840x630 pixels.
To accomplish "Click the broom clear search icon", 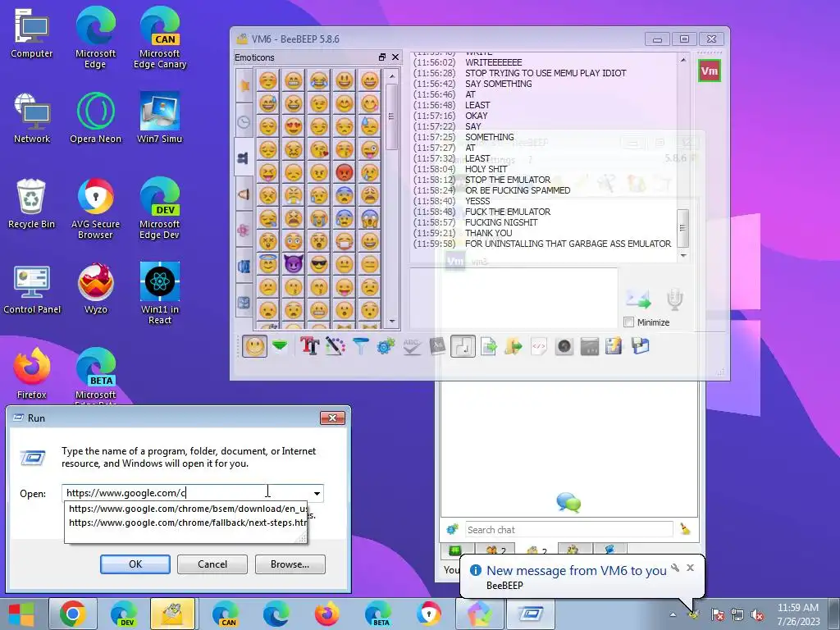I will coord(685,529).
